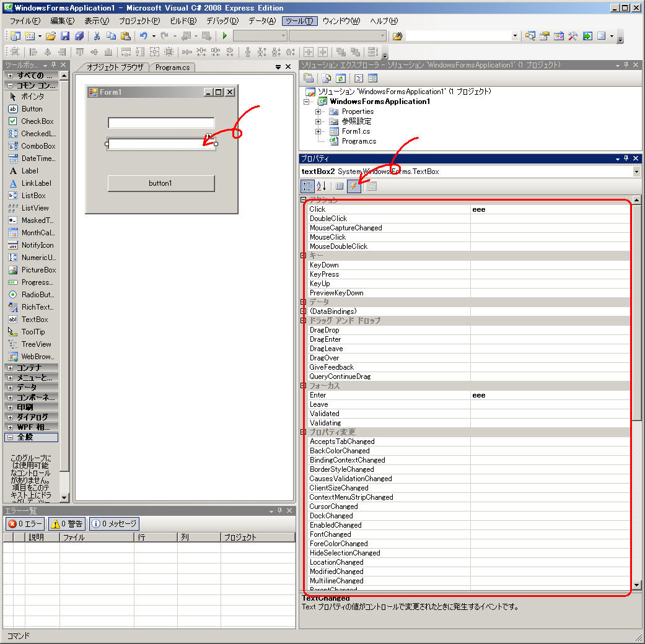The height and width of the screenshot is (644, 645).
Task: Click the first text box on Form1
Action: pyautogui.click(x=161, y=123)
